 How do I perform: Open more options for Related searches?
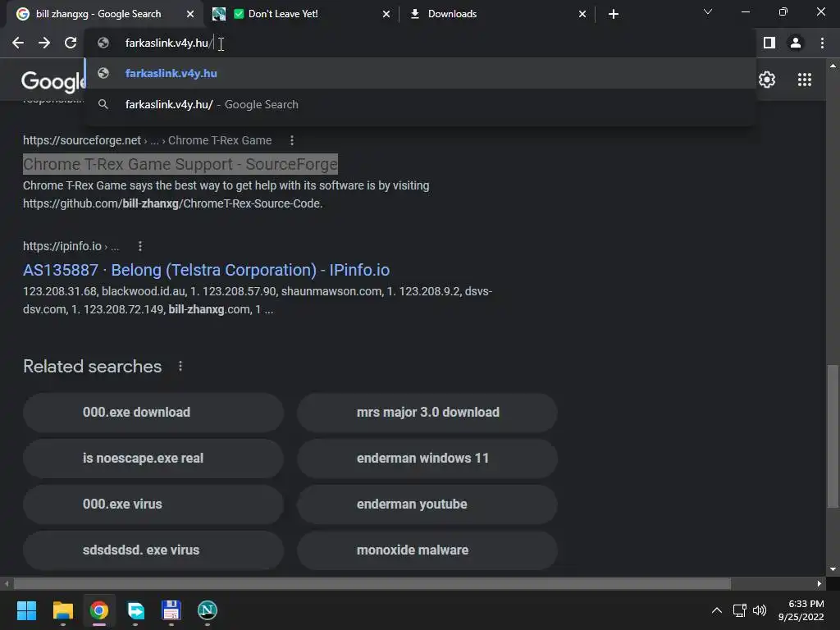(180, 366)
